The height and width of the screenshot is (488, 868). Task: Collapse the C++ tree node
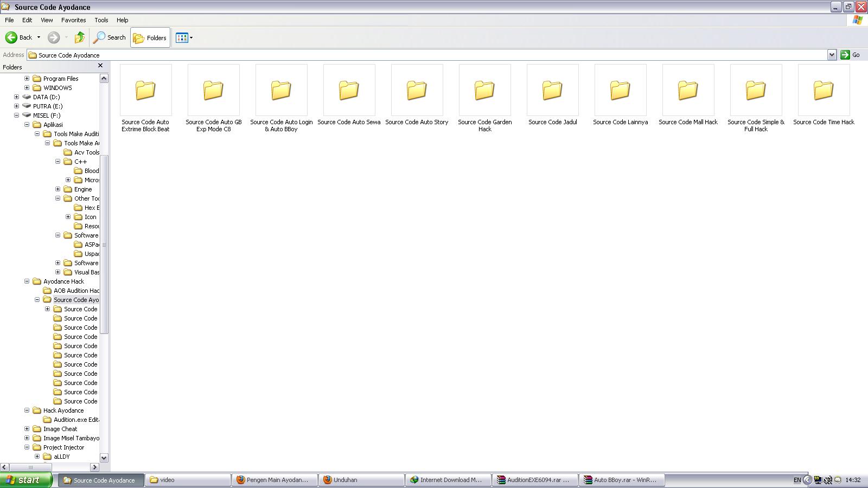(58, 162)
